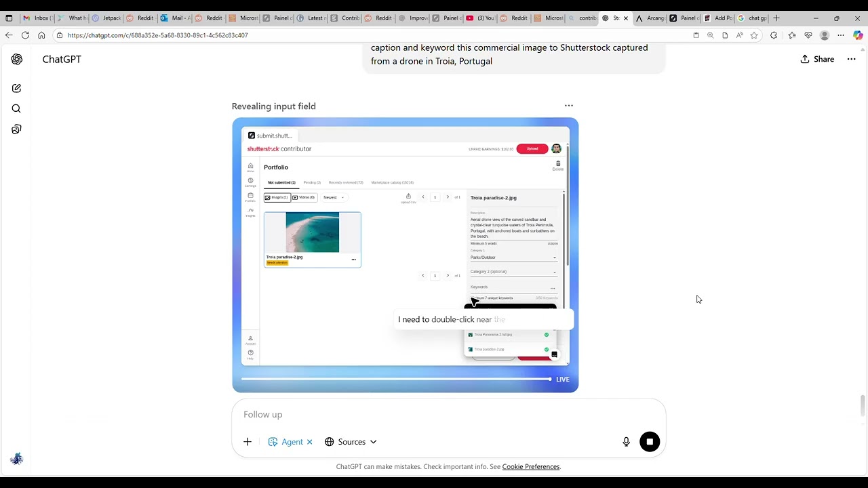Stop the agent with the black stop button
This screenshot has width=868, height=488.
(650, 442)
